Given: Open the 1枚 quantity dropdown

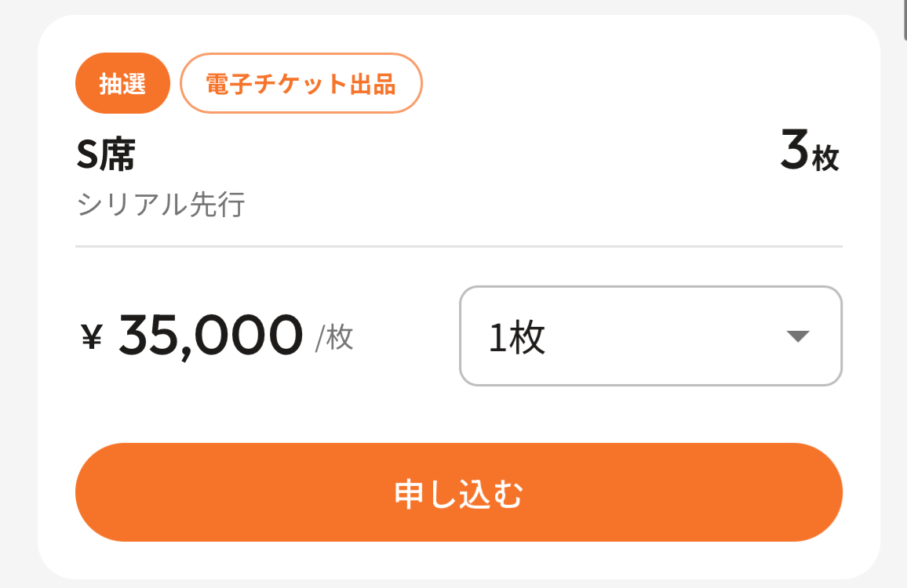Looking at the screenshot, I should click(x=650, y=336).
